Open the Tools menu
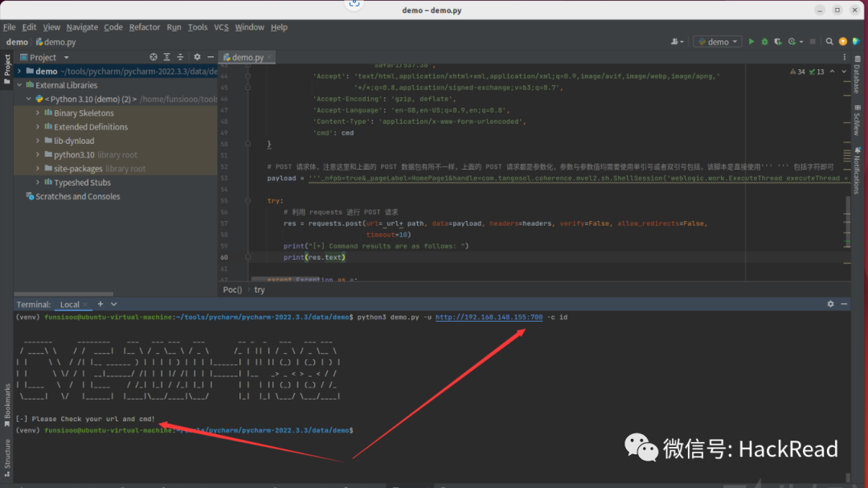 197,27
